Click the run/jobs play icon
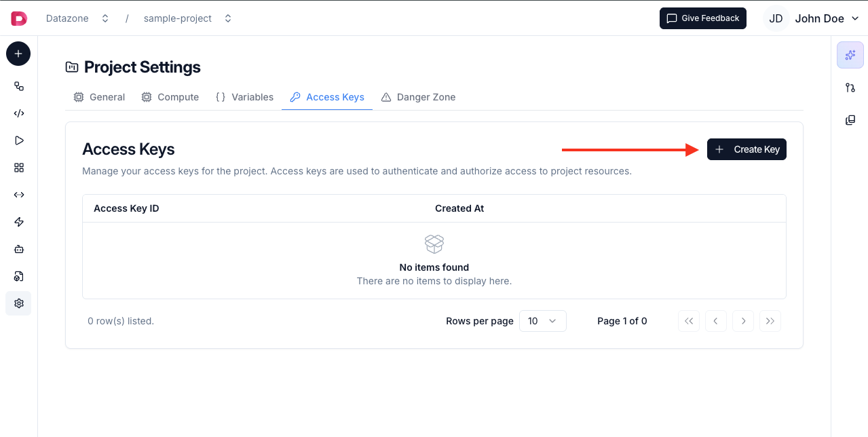 (18, 140)
